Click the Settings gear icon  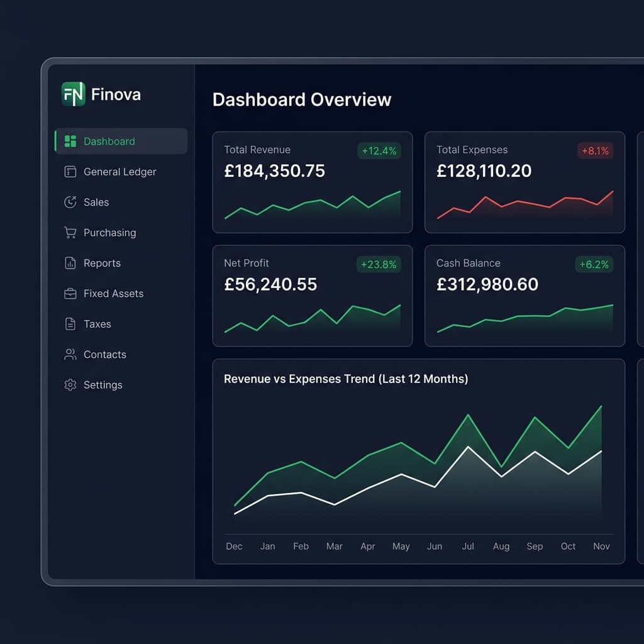pos(70,385)
